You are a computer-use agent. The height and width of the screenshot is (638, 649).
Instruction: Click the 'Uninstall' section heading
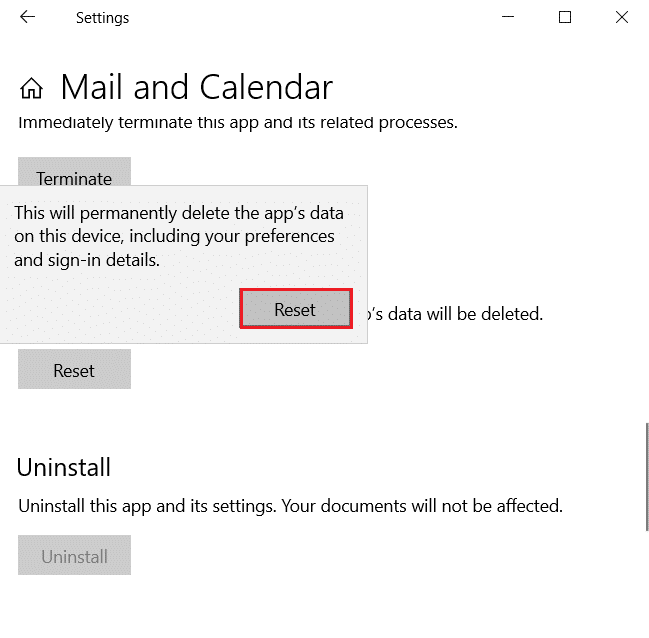click(x=64, y=467)
